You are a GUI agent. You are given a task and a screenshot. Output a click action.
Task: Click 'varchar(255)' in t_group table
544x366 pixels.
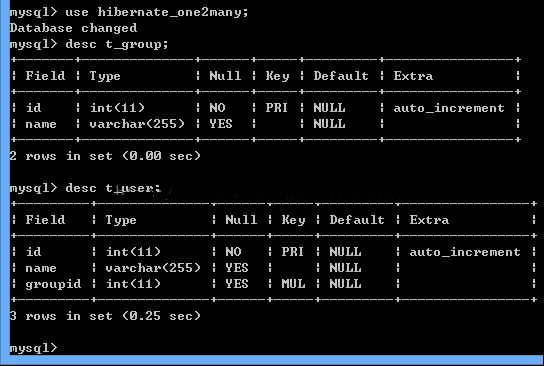coord(137,124)
